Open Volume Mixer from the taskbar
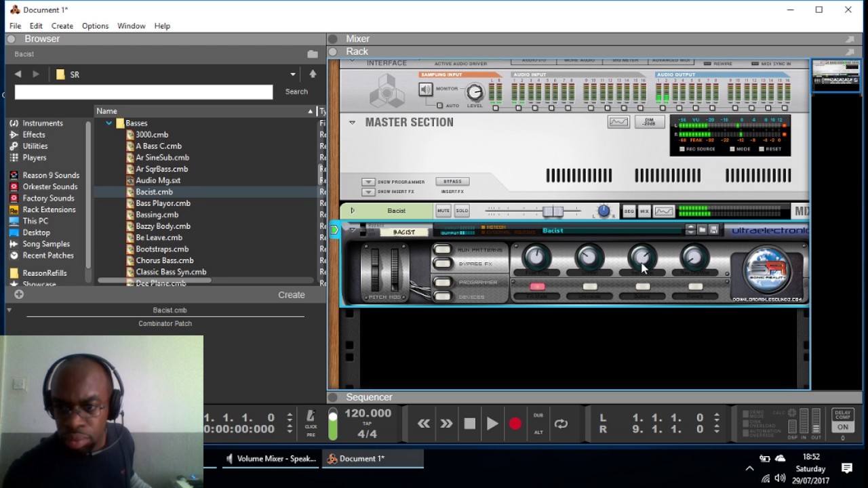Image resolution: width=868 pixels, height=488 pixels. [271, 459]
